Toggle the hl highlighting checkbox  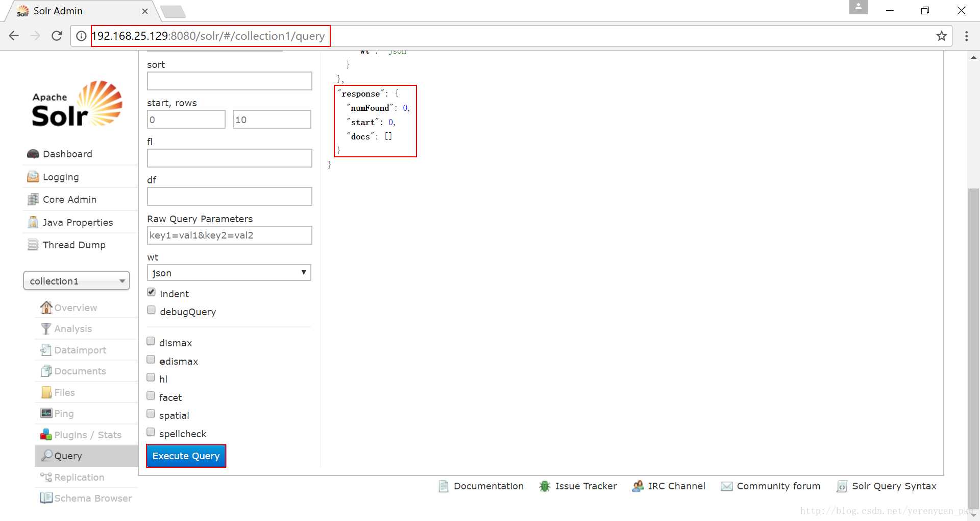click(x=151, y=377)
